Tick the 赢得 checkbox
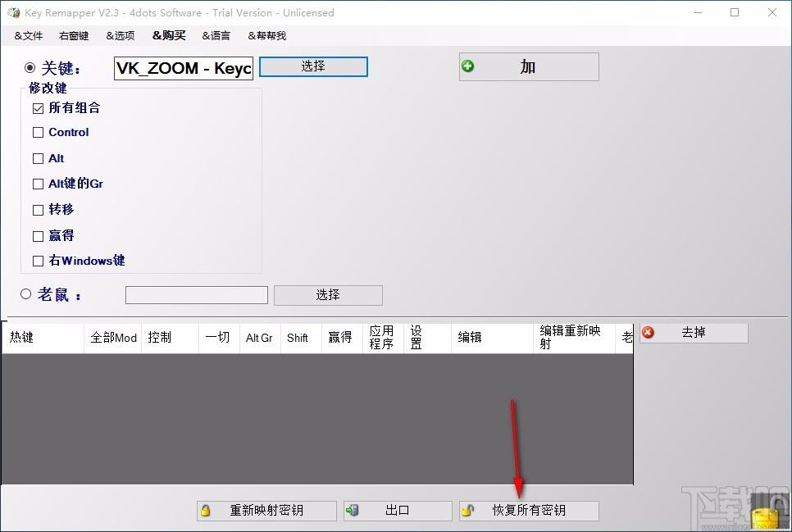This screenshot has height=532, width=792. (38, 236)
